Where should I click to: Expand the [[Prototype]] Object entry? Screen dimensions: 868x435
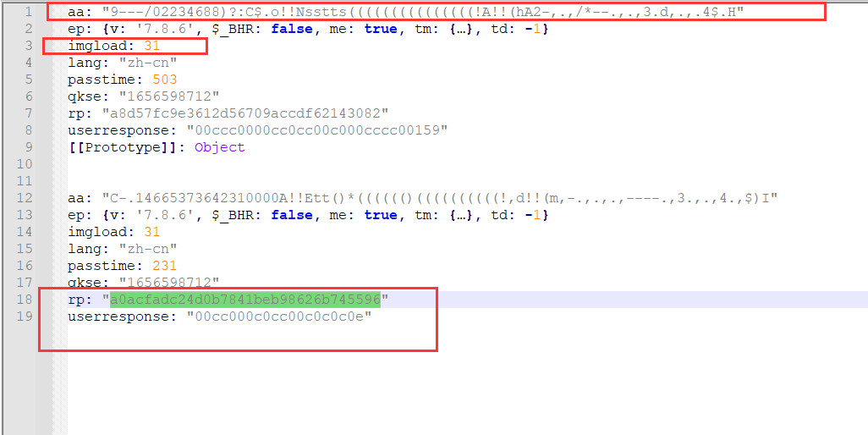(157, 146)
